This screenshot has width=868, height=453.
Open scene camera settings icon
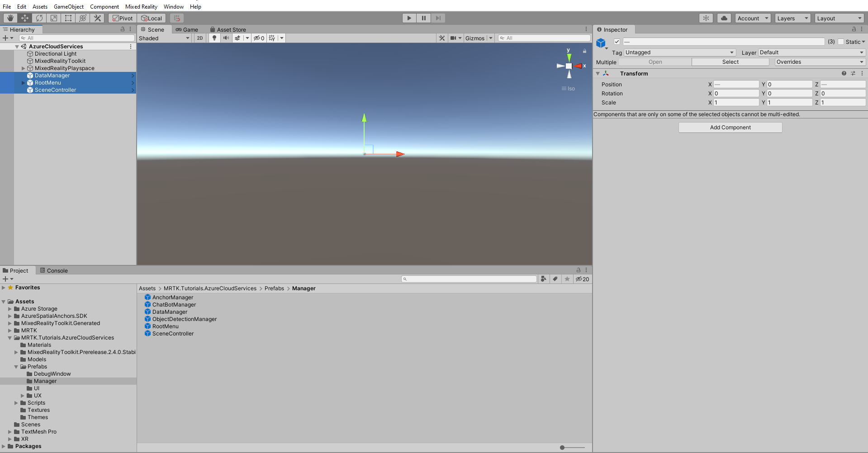[x=453, y=38]
